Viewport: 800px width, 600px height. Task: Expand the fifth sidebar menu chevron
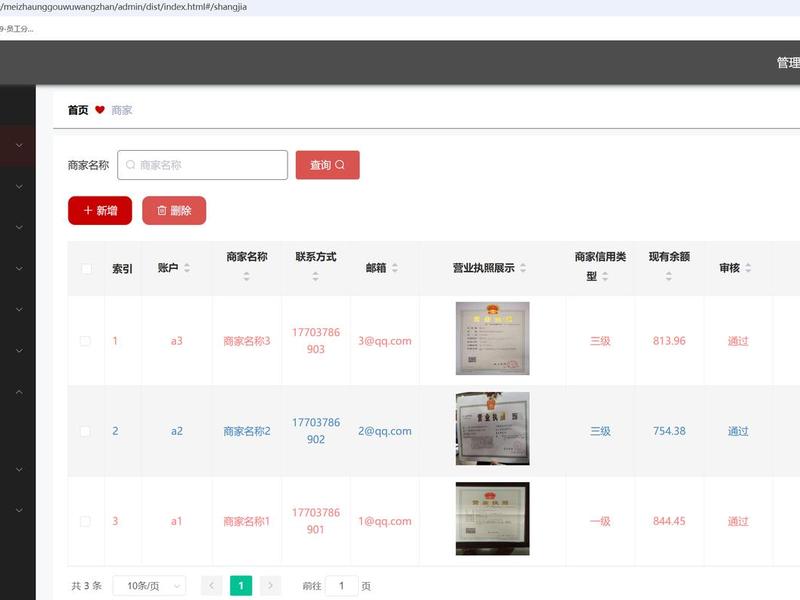19,309
